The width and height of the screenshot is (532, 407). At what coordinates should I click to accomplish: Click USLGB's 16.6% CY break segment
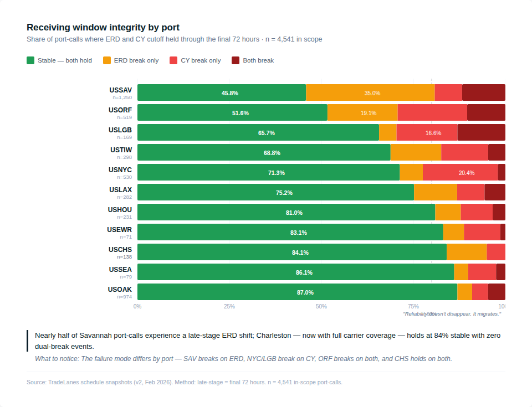click(427, 133)
